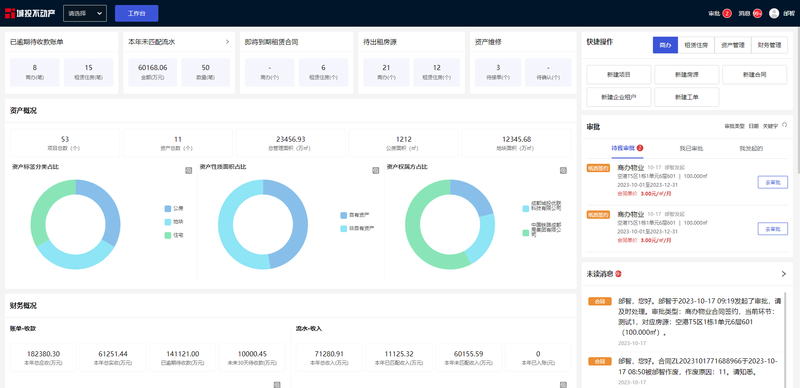Viewport: 800px width, 388px height.
Task: Click the 8 商办(笔) overdue bills tile
Action: point(35,72)
